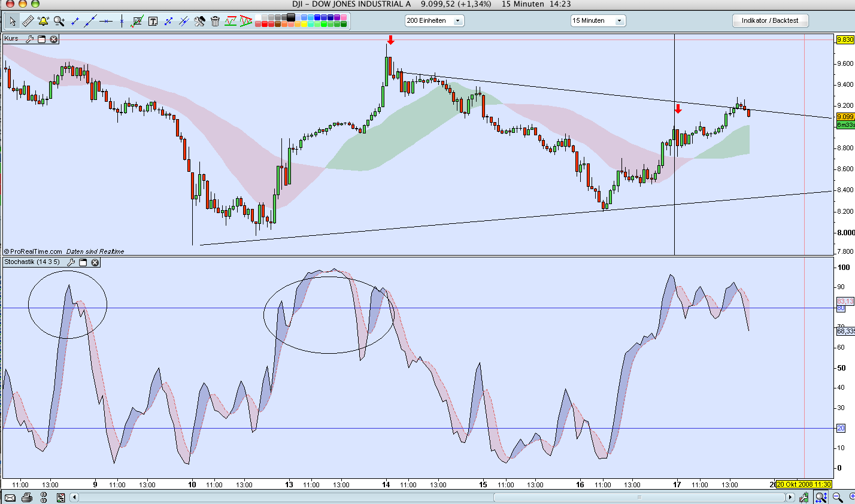Select the arrow pointer tool
855x504 pixels.
[13, 22]
